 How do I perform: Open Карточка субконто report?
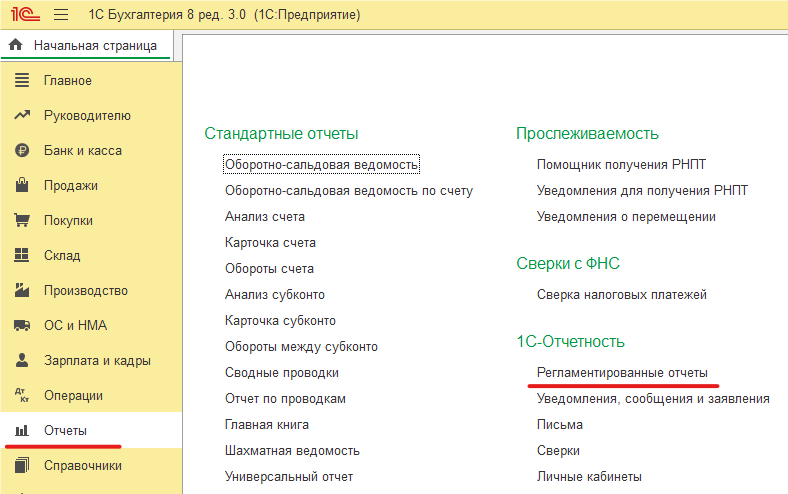280,321
